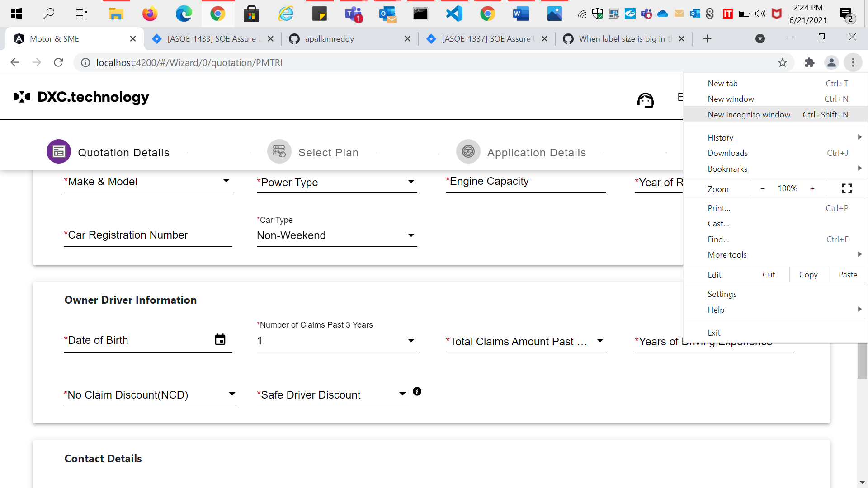
Task: Enter full screen via the zoom row icon
Action: [847, 188]
